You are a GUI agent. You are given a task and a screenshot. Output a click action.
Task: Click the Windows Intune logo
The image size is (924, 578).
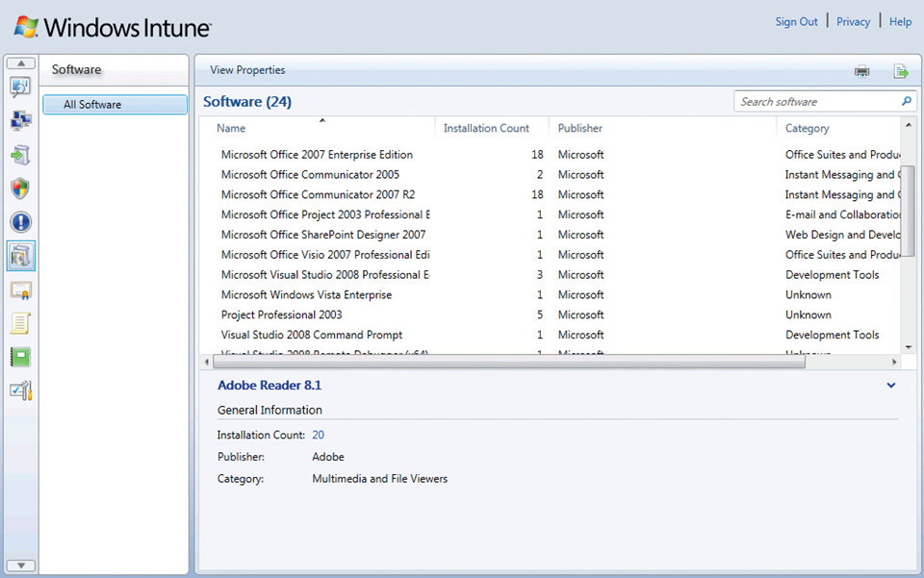[x=112, y=27]
